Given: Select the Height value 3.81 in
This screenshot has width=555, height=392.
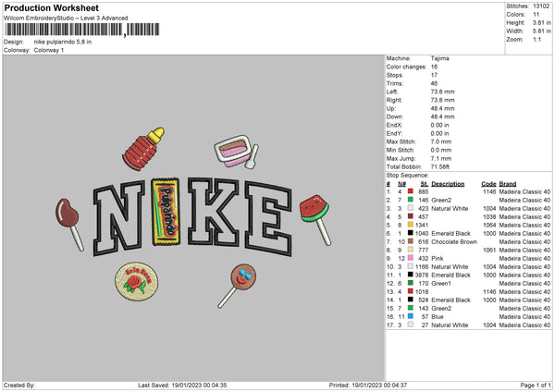Looking at the screenshot, I should pos(541,22).
